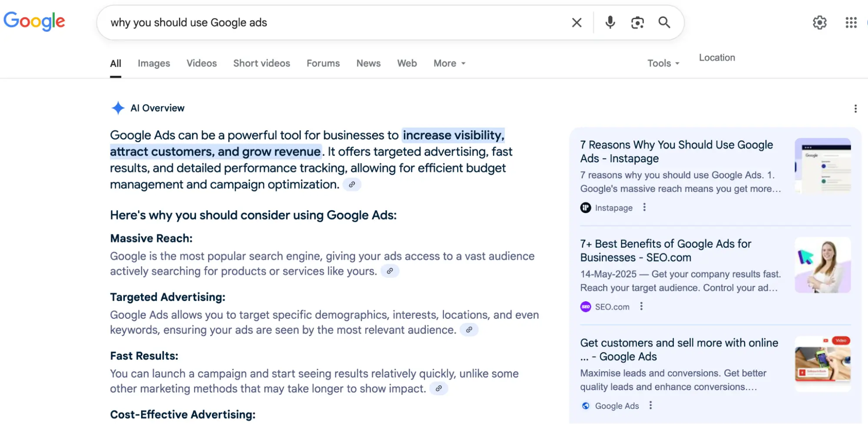Click the 'AI Overview' label
This screenshot has width=868, height=424.
[157, 108]
